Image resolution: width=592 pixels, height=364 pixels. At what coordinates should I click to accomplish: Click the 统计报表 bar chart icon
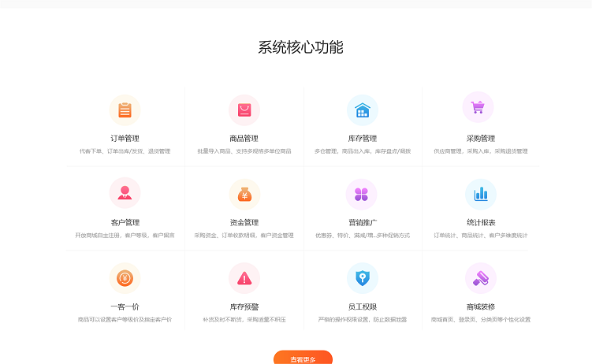(481, 195)
